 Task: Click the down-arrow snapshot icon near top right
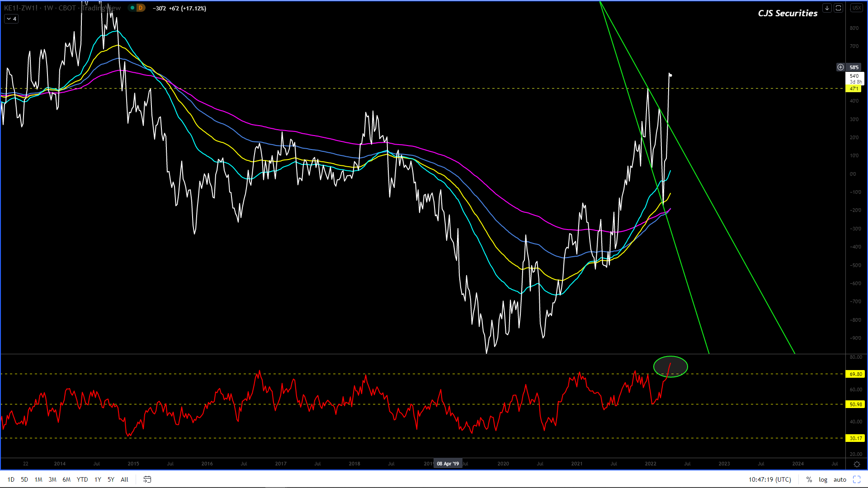click(x=827, y=8)
